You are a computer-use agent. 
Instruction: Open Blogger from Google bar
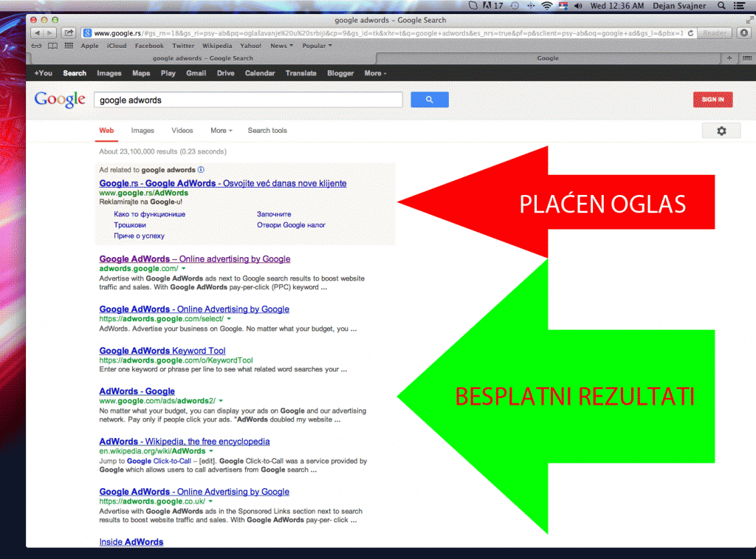(340, 73)
